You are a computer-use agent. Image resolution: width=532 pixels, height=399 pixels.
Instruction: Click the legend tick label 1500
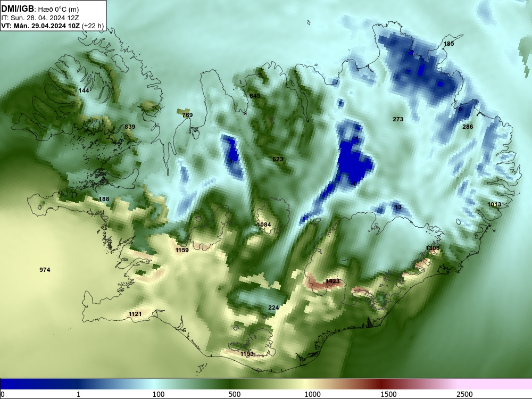point(388,394)
